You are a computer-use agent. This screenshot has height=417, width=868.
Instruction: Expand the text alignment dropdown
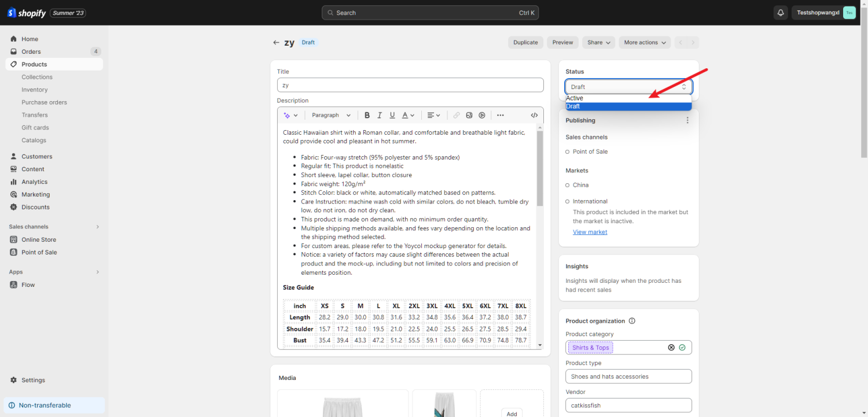433,115
